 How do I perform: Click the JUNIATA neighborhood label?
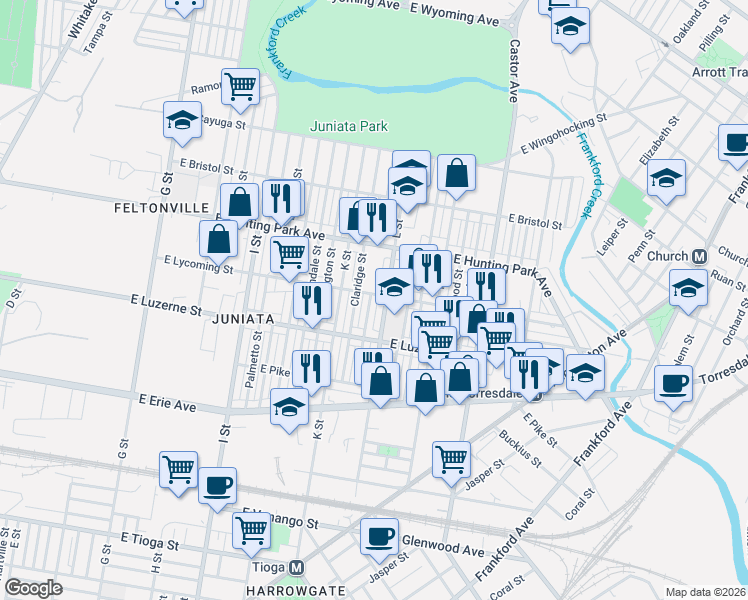[x=243, y=319]
